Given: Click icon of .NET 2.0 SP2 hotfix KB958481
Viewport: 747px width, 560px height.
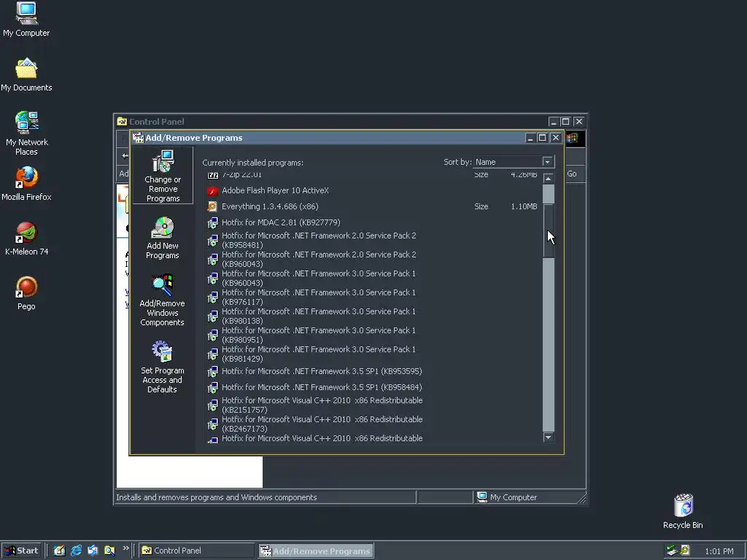Looking at the screenshot, I should point(212,241).
